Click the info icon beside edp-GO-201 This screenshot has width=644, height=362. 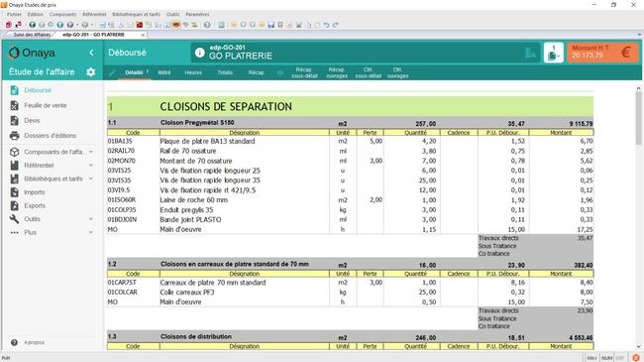(199, 53)
